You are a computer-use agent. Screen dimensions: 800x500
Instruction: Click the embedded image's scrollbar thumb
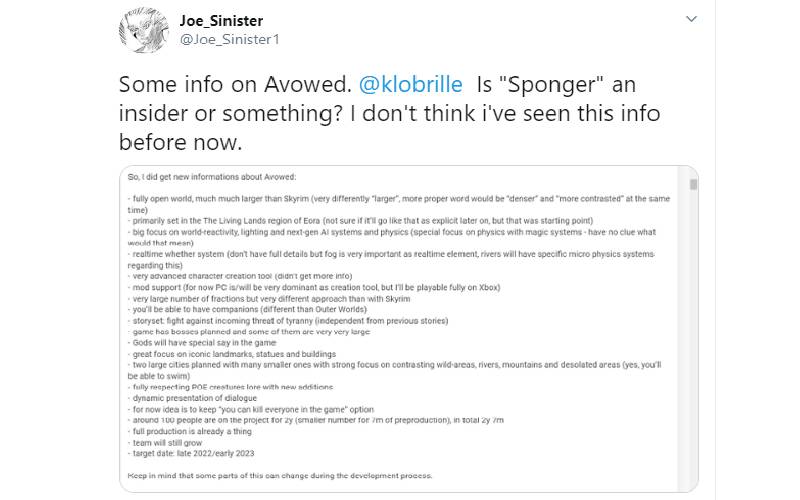click(692, 184)
